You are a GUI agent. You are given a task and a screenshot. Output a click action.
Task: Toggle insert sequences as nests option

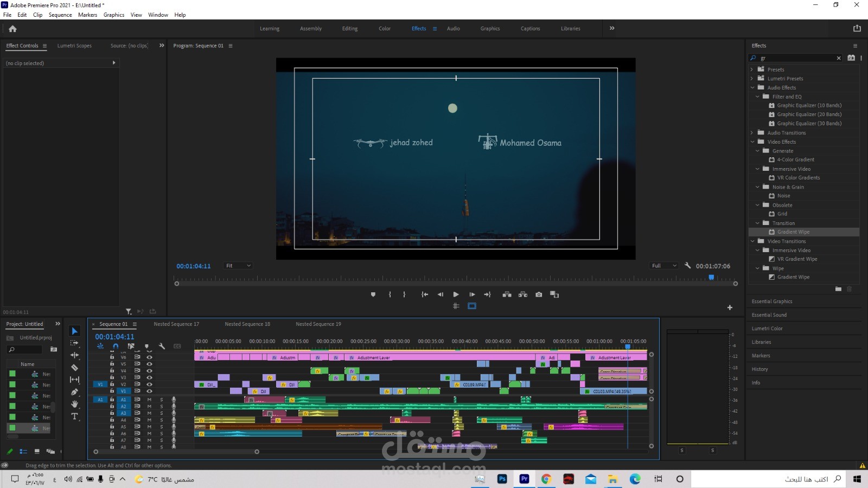[100, 346]
